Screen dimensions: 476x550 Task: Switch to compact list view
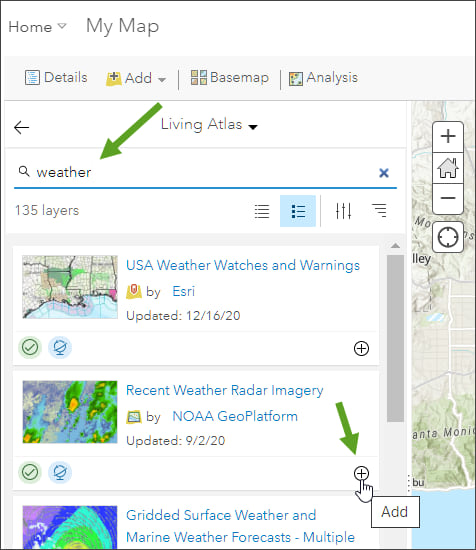coord(262,211)
